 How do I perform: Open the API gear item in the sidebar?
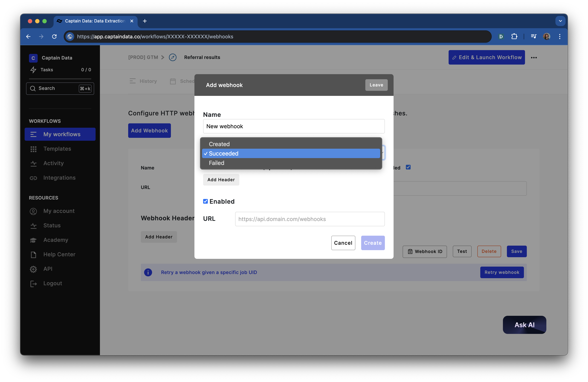48,269
